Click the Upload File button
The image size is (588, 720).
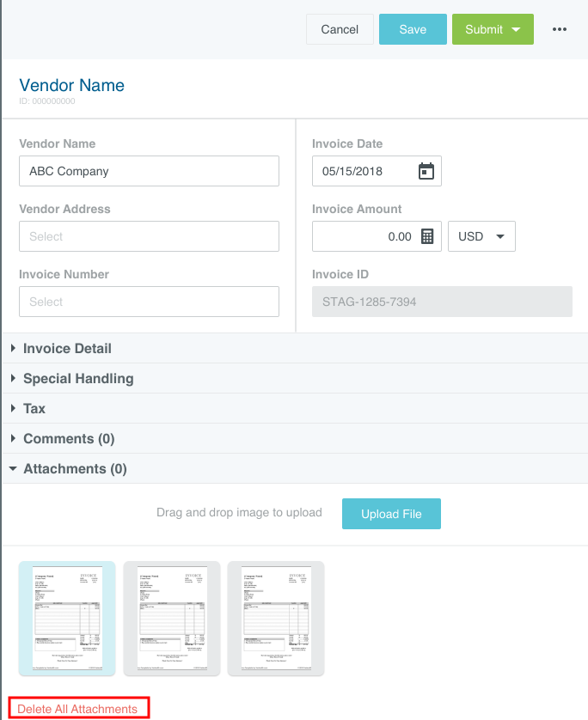[x=391, y=514]
